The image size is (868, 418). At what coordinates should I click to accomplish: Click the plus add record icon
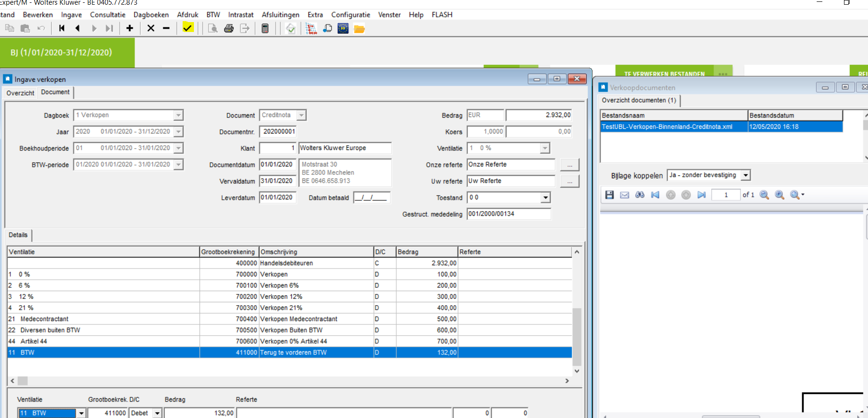pyautogui.click(x=129, y=28)
